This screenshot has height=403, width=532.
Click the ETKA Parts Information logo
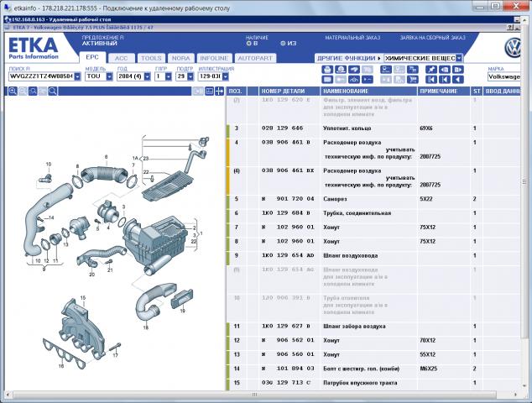pos(34,48)
